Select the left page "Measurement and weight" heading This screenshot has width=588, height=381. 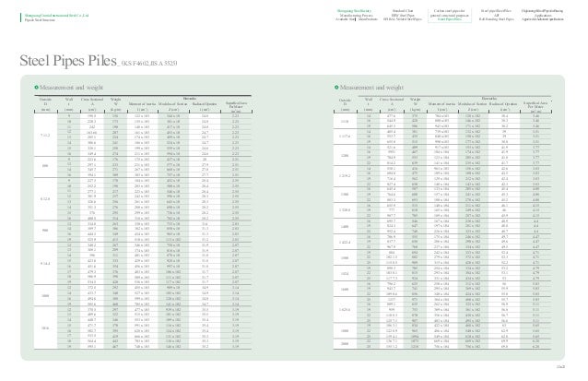click(71, 87)
